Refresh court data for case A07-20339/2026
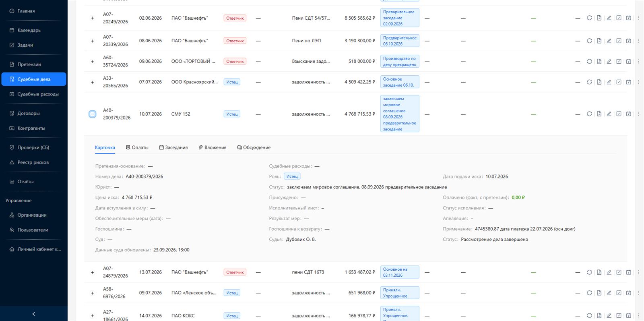This screenshot has width=644, height=321. point(589,41)
